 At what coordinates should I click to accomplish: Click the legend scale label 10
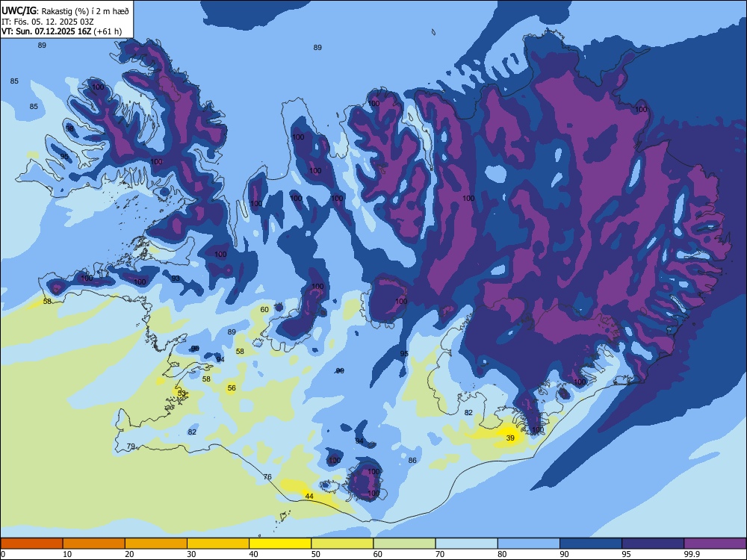click(x=67, y=554)
